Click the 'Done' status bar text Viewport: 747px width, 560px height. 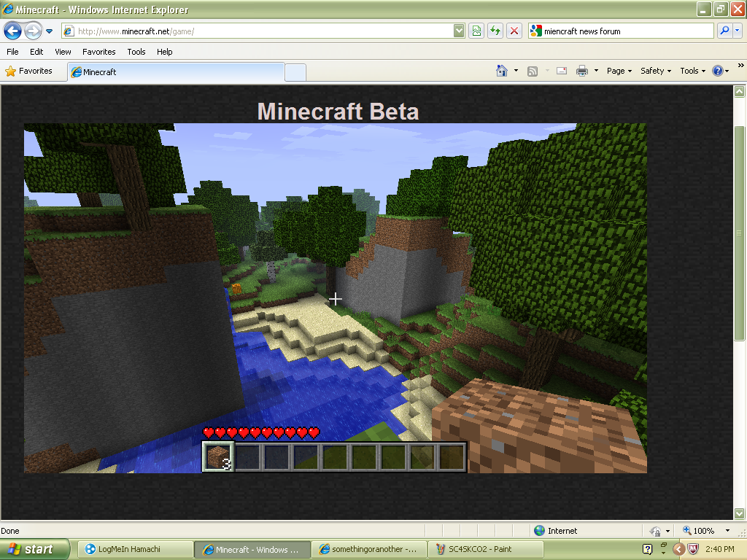point(10,531)
